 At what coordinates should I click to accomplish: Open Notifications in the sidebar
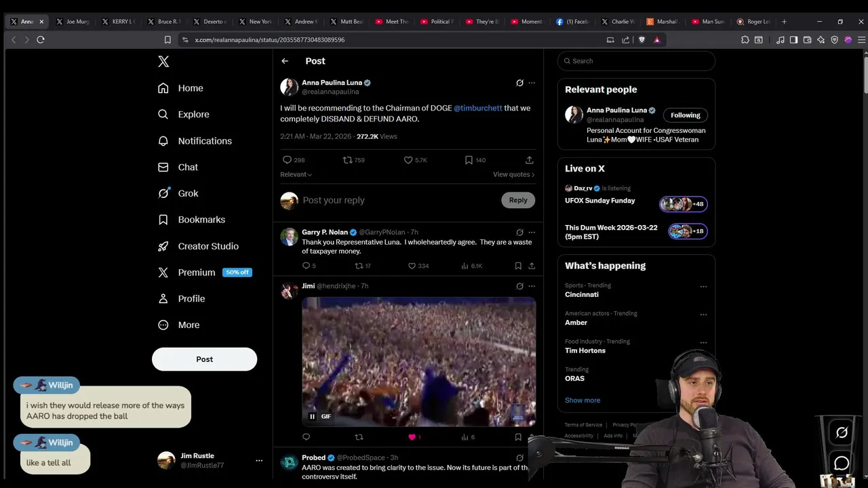[x=195, y=141]
